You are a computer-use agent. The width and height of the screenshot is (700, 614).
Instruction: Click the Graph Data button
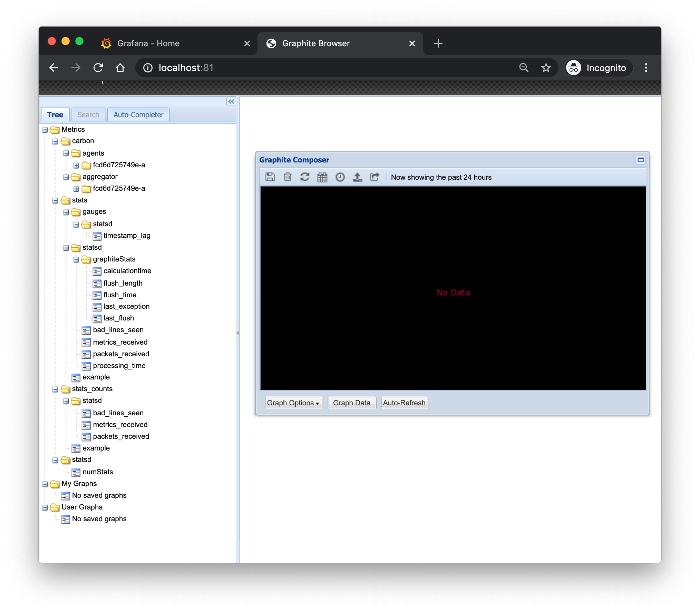click(352, 403)
